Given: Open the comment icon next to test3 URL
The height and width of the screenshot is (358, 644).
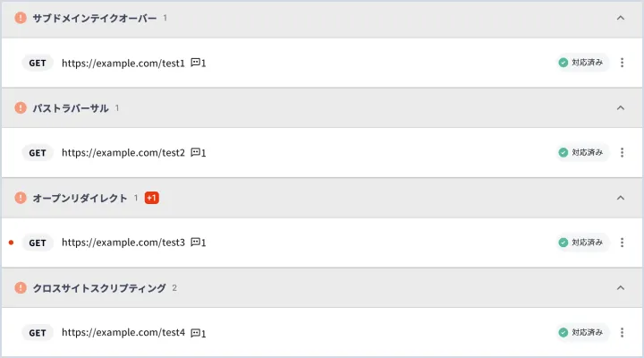Looking at the screenshot, I should pyautogui.click(x=196, y=242).
